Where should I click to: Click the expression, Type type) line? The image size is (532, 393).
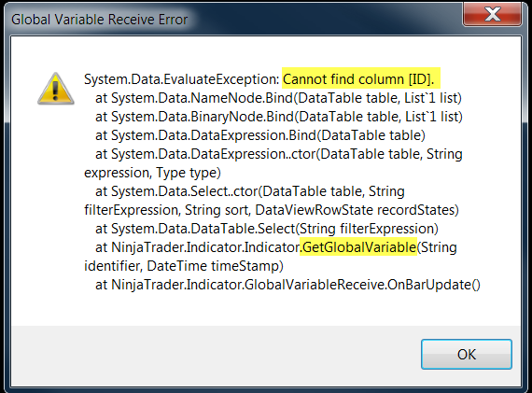tap(152, 173)
